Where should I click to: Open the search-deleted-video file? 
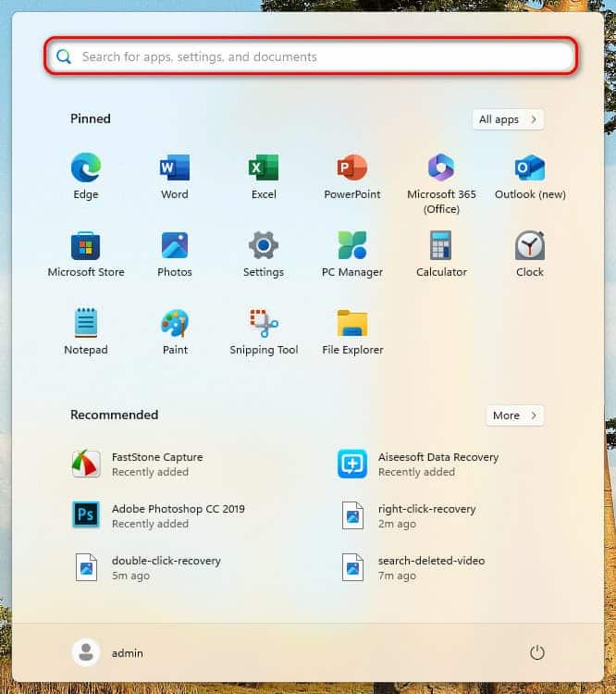pos(413,568)
